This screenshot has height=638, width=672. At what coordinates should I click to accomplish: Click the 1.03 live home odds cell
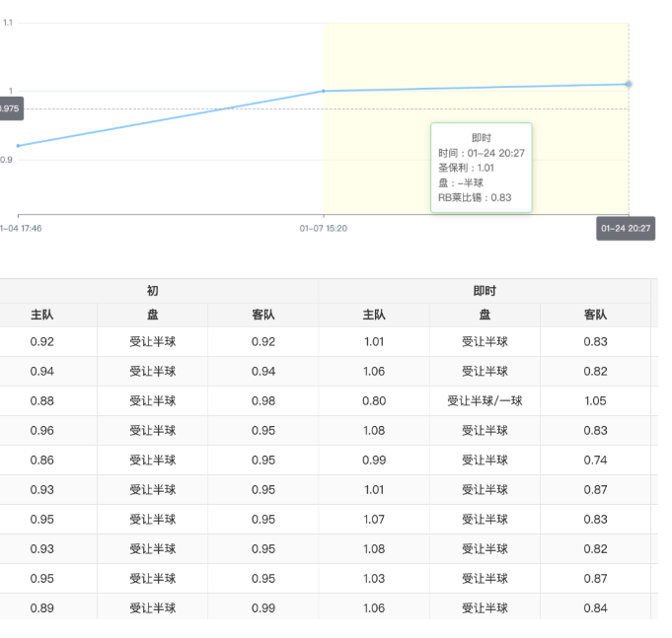374,579
